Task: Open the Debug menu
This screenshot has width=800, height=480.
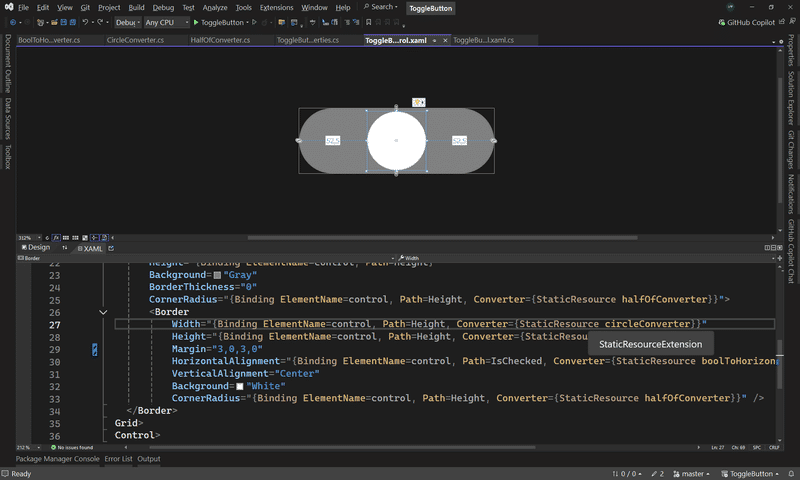Action: point(163,8)
